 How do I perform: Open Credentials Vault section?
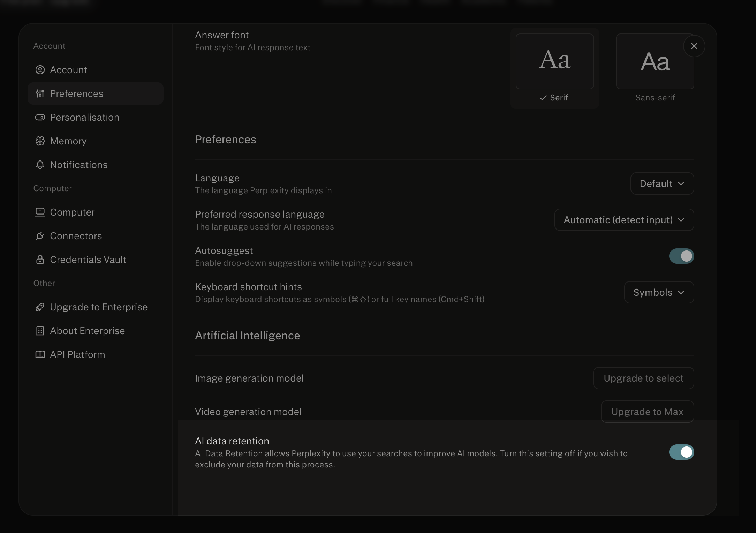pos(96,260)
